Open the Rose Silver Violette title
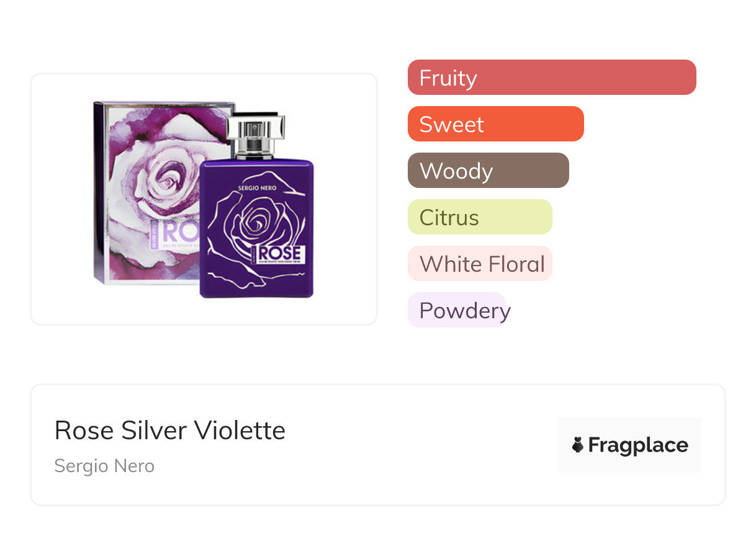Screen dimensions: 756x536 point(169,430)
